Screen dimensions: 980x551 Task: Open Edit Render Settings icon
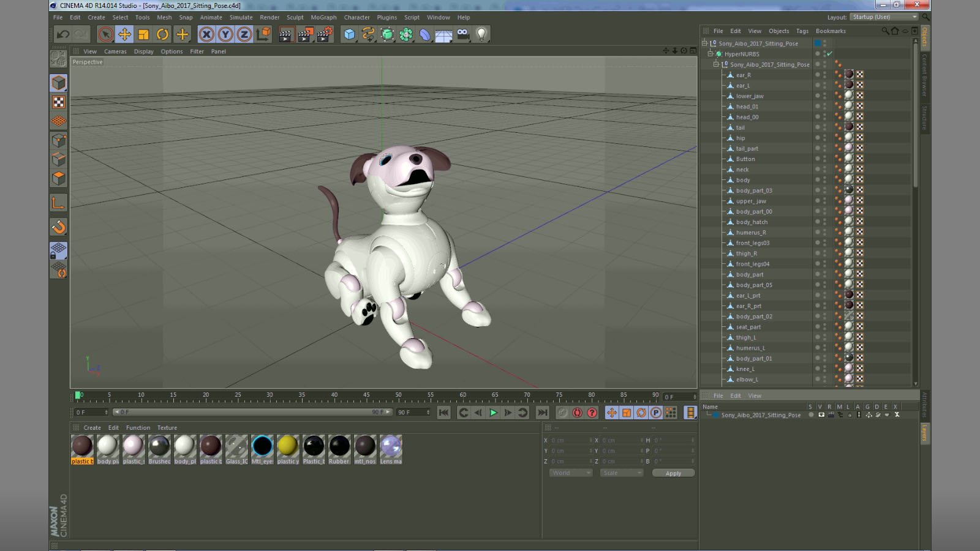pos(325,34)
